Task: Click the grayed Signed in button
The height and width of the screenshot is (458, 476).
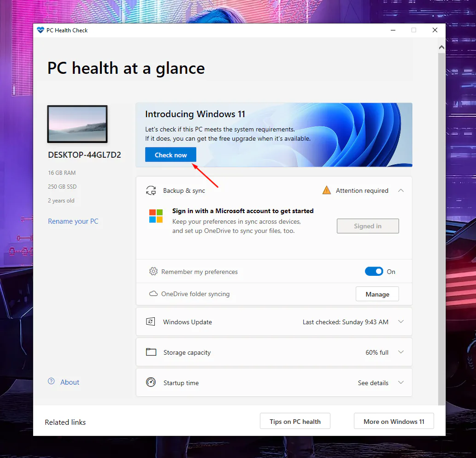Action: (368, 226)
